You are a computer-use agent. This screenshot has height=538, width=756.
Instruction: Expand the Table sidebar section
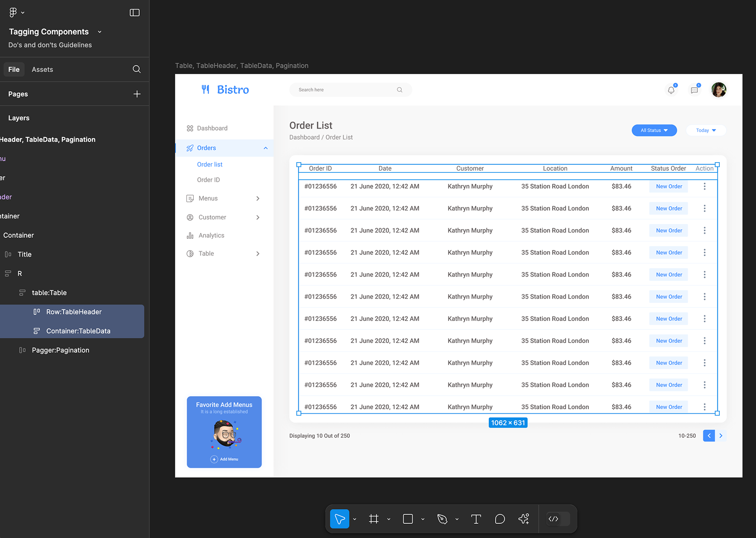(x=258, y=254)
